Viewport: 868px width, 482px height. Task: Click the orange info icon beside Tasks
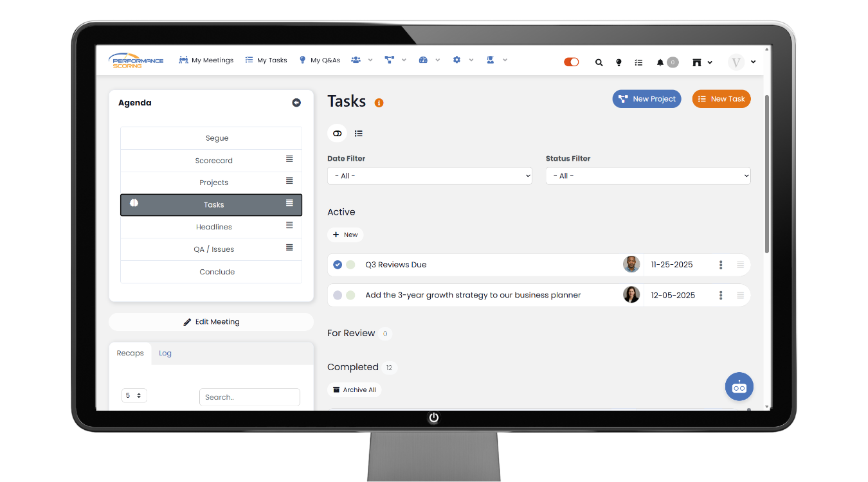[379, 103]
